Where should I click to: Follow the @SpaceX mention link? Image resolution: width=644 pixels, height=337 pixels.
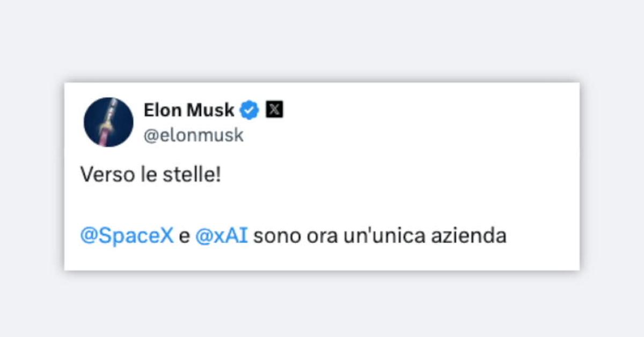coord(127,236)
